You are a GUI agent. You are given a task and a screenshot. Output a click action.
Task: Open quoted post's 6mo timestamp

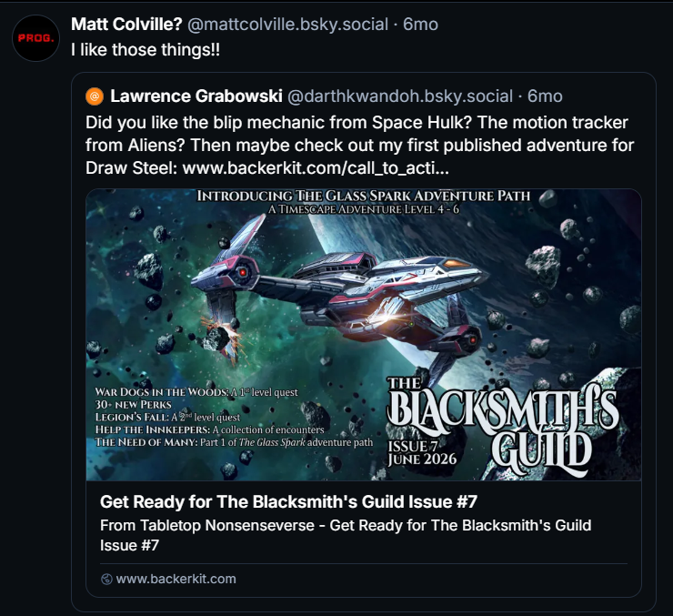click(x=545, y=96)
